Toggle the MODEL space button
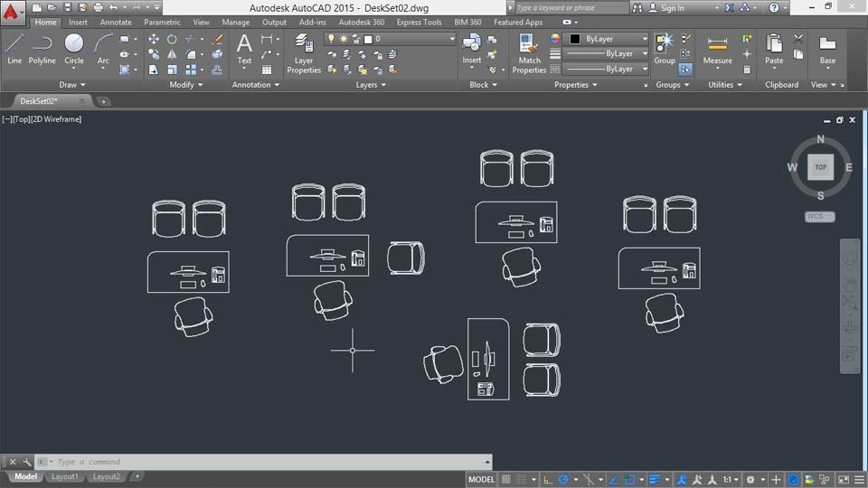The image size is (868, 488). [x=481, y=479]
